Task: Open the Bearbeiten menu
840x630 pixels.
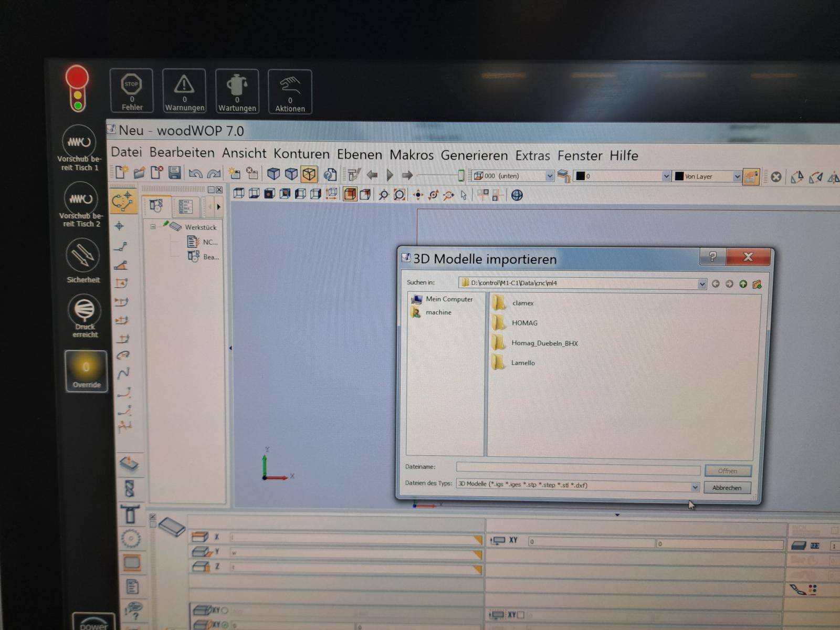Action: click(182, 153)
